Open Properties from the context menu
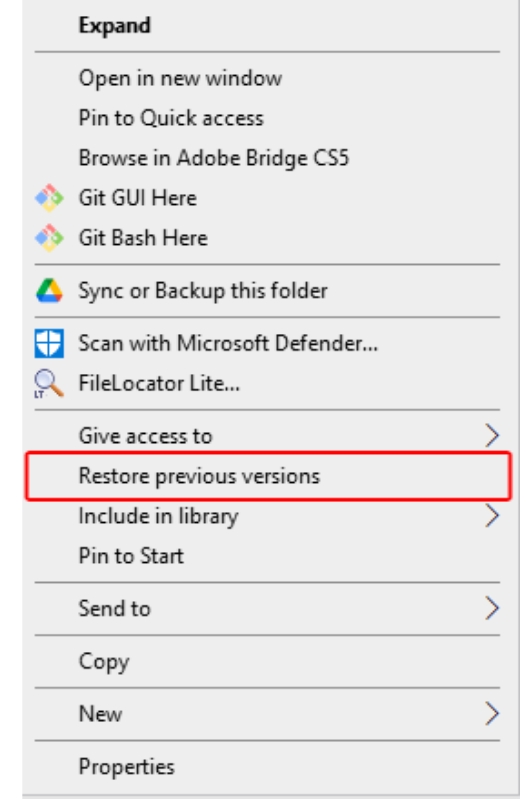526x799 pixels. pyautogui.click(x=268, y=766)
